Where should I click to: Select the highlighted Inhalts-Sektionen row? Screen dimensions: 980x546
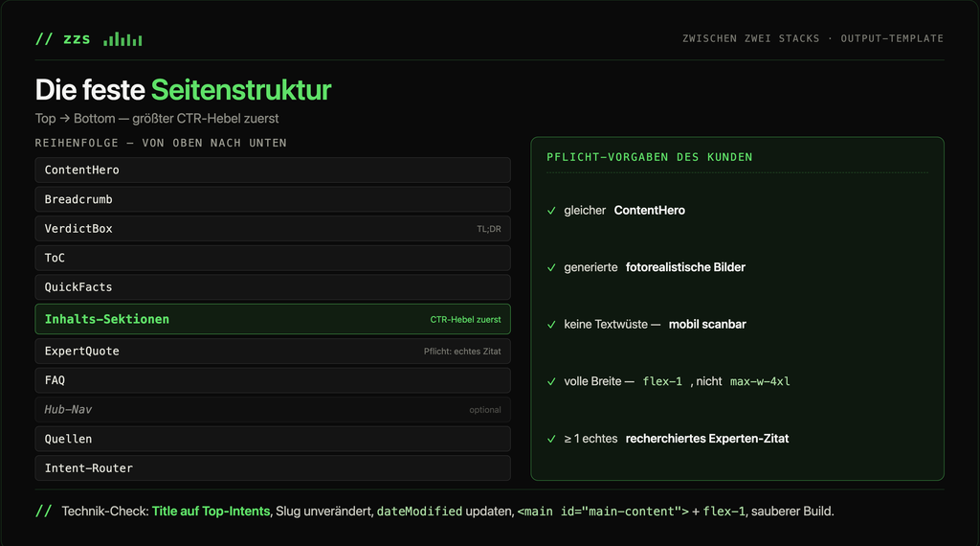point(273,319)
